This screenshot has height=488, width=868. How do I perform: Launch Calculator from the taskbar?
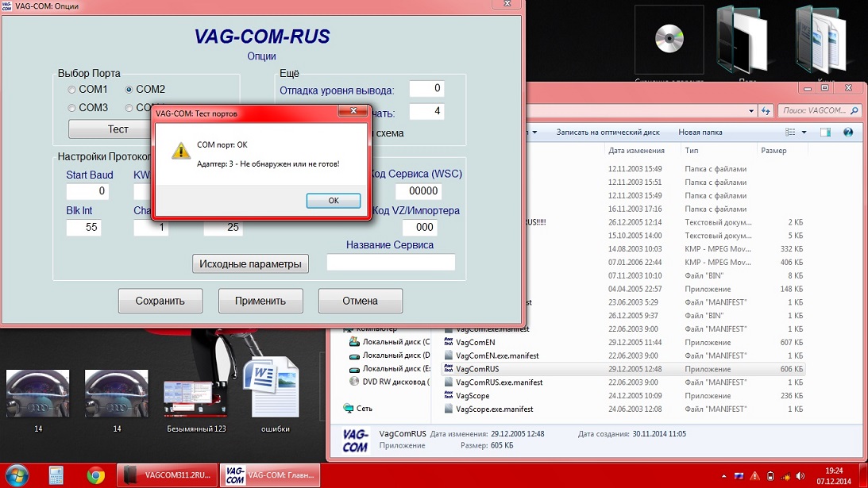click(x=56, y=475)
